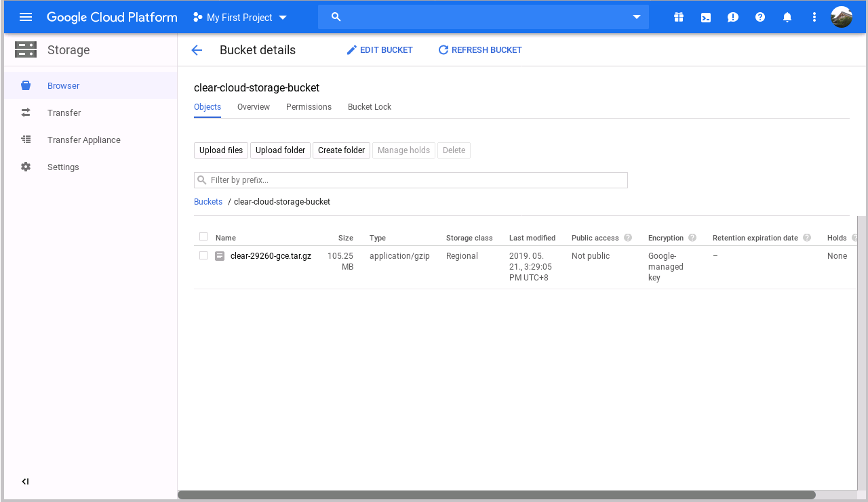Open Settings in the Storage sidebar
The image size is (868, 502).
pyautogui.click(x=91, y=167)
